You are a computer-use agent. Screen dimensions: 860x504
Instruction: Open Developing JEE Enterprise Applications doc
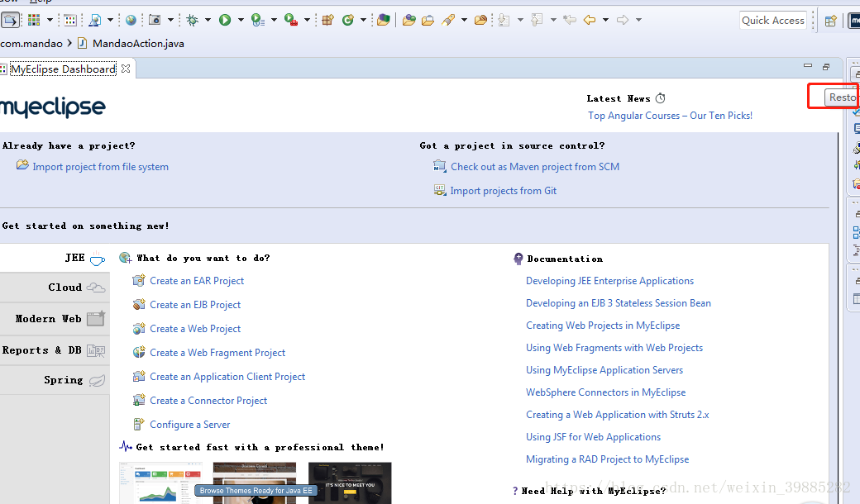coord(610,280)
